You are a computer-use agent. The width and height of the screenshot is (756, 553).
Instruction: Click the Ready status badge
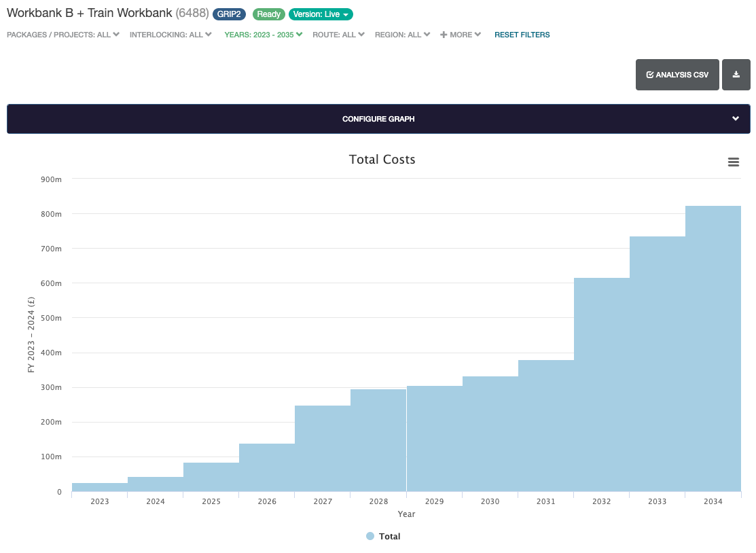point(268,14)
